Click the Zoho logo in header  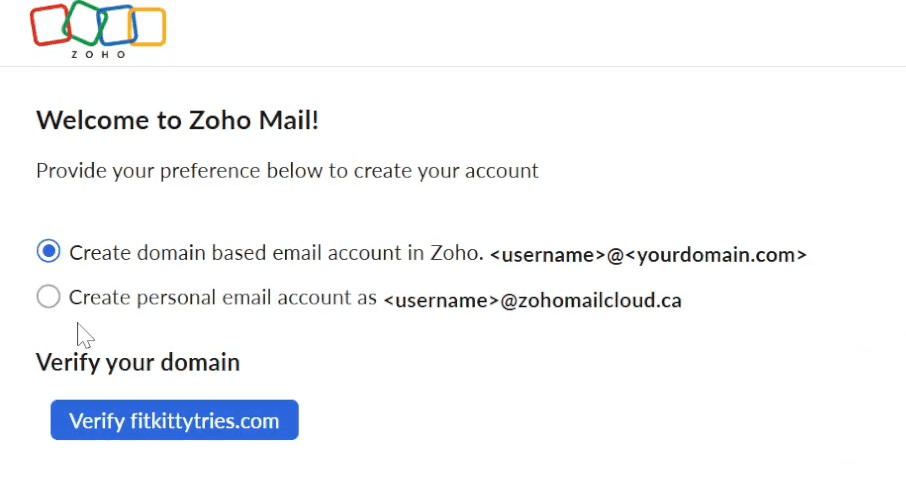pos(98,28)
